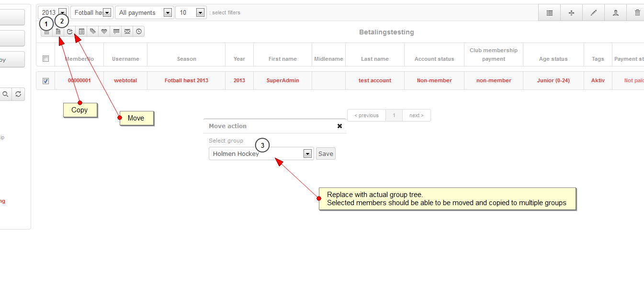644x285 pixels.
Task: Go to the previous page
Action: pyautogui.click(x=366, y=115)
